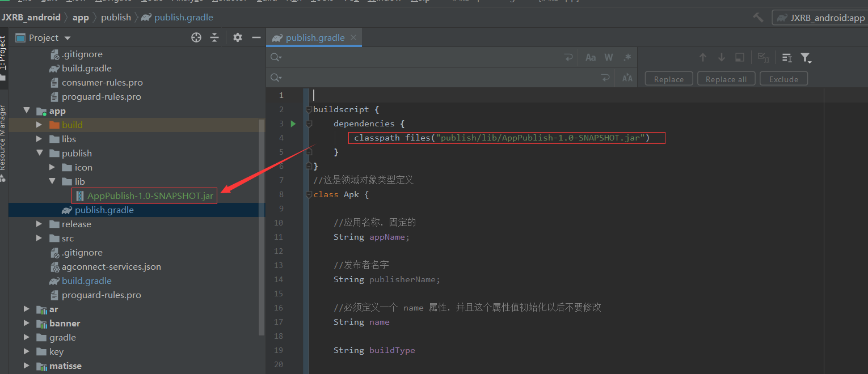
Task: Expand the src folder
Action: click(x=39, y=238)
